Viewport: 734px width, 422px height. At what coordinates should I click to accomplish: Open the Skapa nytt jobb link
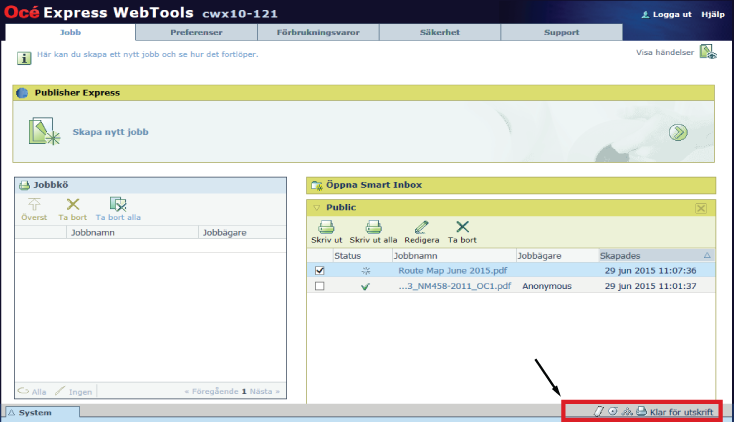click(110, 132)
